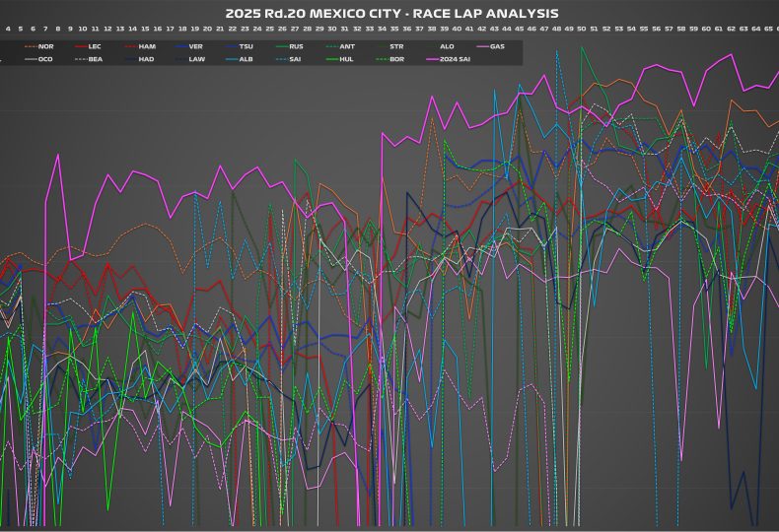Image resolution: width=779 pixels, height=532 pixels.
Task: Click the HAM legend entry
Action: pos(146,46)
